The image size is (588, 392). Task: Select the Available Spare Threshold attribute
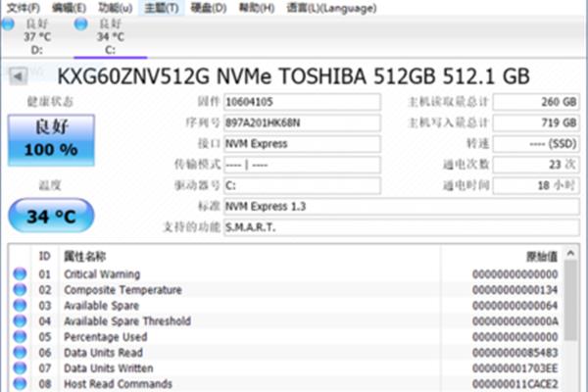point(127,321)
